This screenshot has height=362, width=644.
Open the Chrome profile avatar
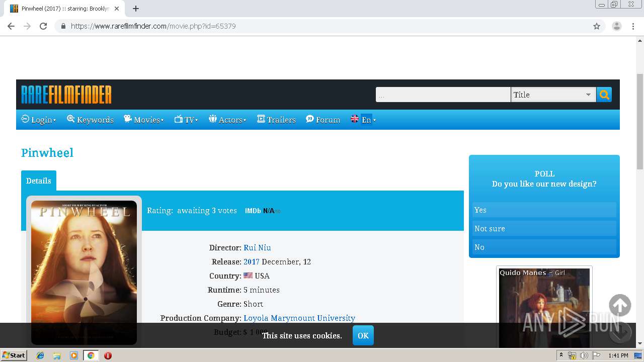click(617, 26)
